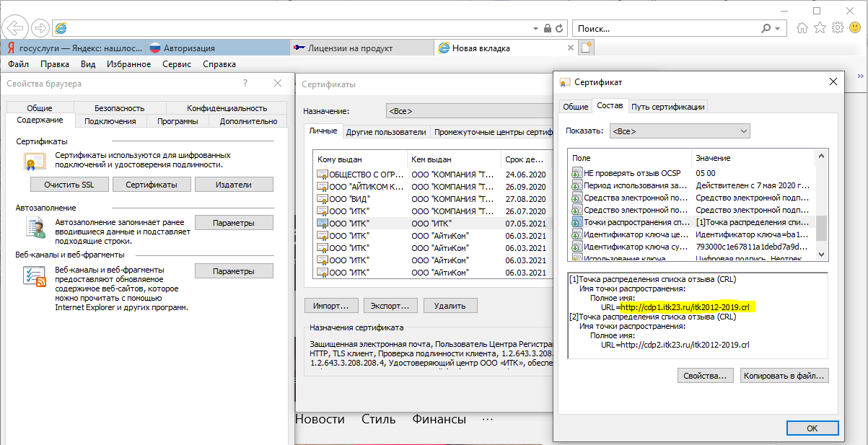This screenshot has width=868, height=445.
Task: Open a new tab with the new-tab button
Action: (587, 48)
